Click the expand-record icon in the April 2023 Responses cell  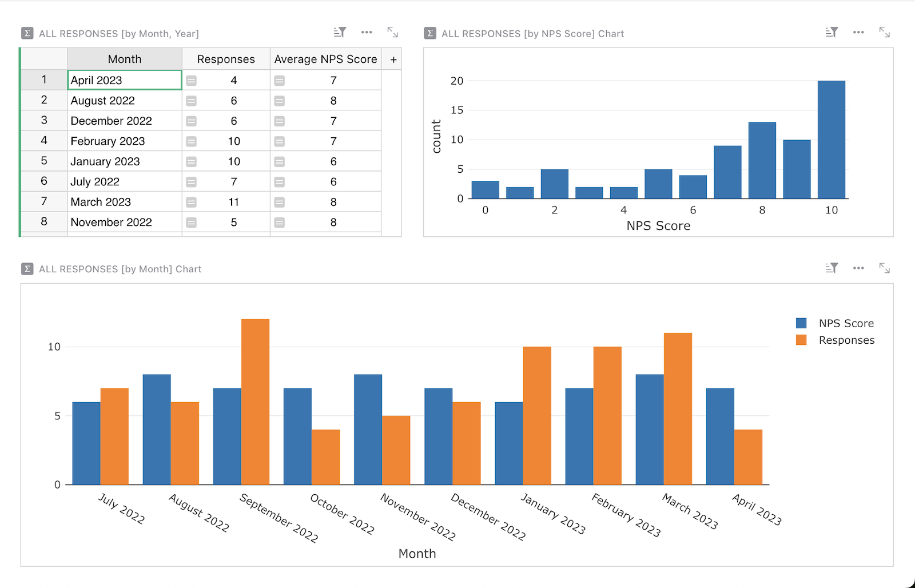[191, 80]
